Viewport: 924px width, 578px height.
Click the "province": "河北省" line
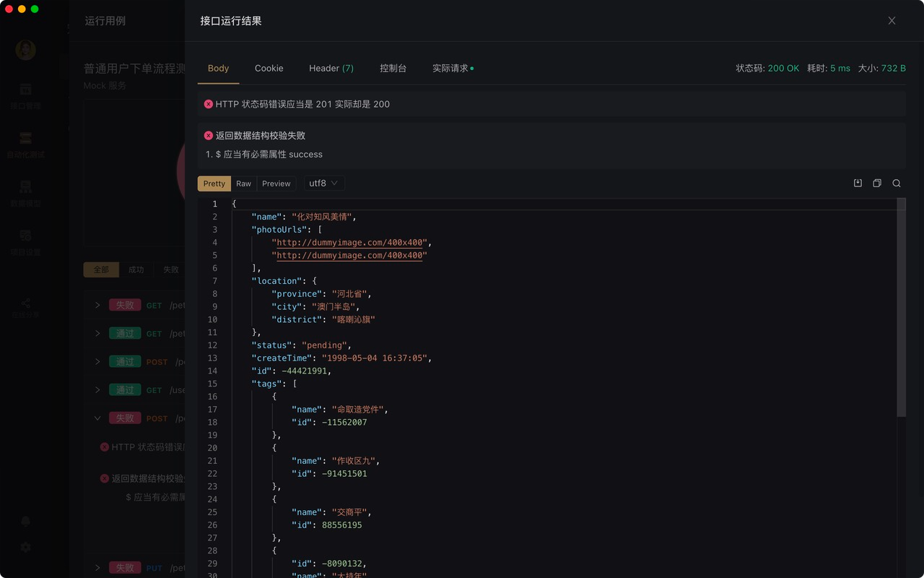pos(321,294)
